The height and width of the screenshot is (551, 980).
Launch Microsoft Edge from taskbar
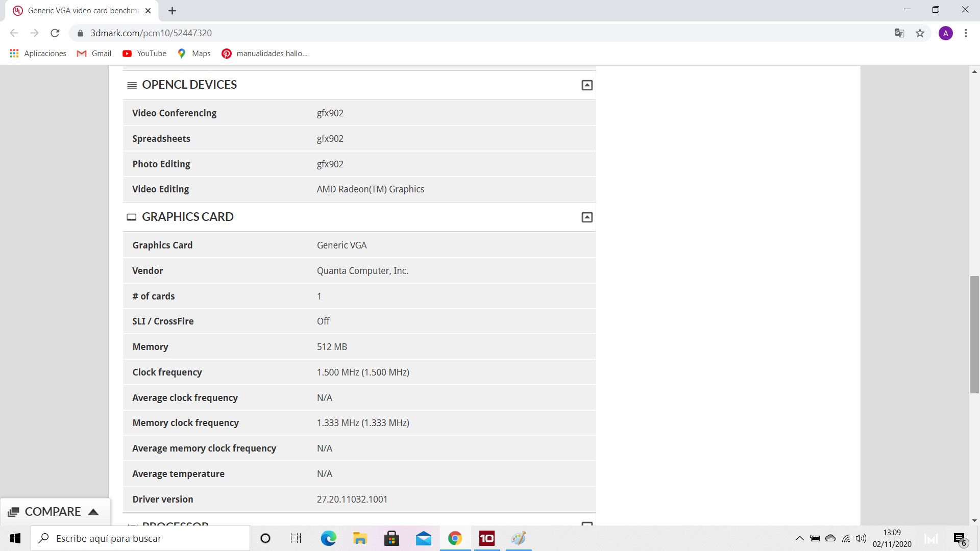click(328, 538)
